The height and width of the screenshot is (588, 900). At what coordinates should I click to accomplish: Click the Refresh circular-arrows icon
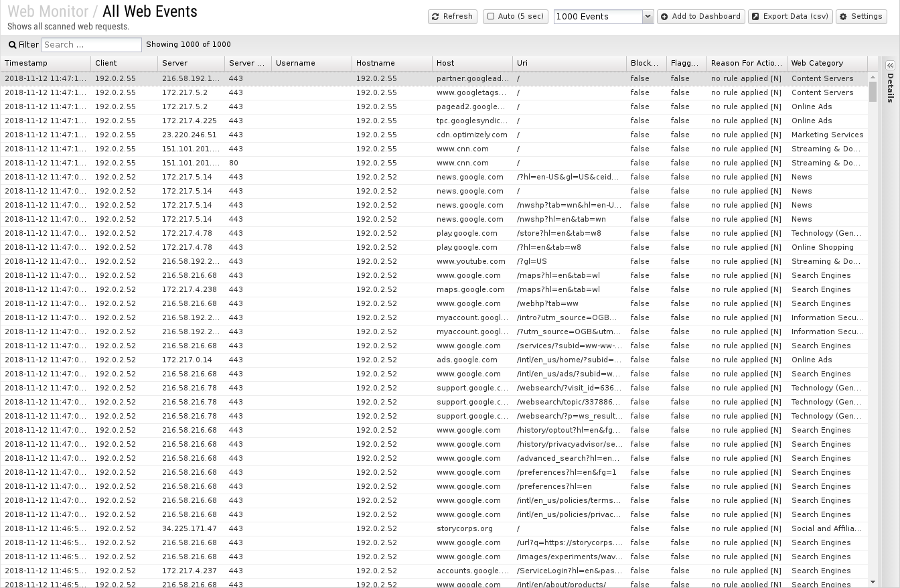435,17
